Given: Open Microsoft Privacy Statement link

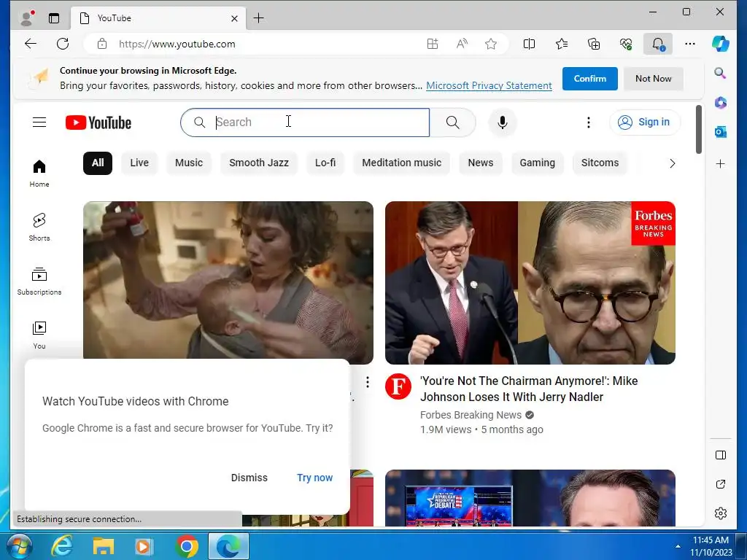Looking at the screenshot, I should pos(489,86).
